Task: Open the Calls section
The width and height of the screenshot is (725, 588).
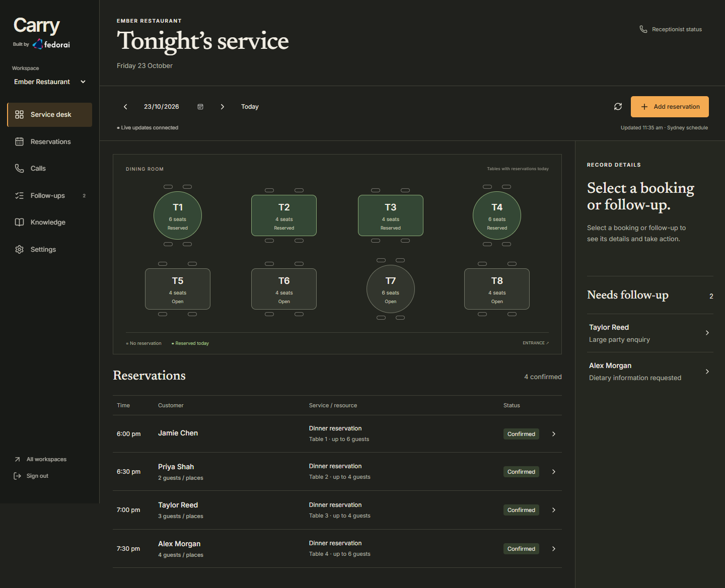Action: [x=50, y=169]
